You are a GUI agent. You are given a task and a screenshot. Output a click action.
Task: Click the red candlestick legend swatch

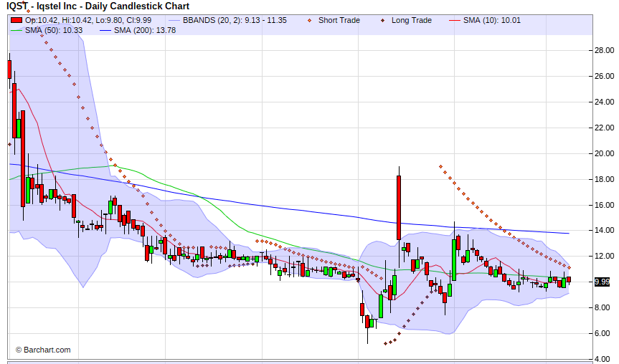tap(16, 20)
